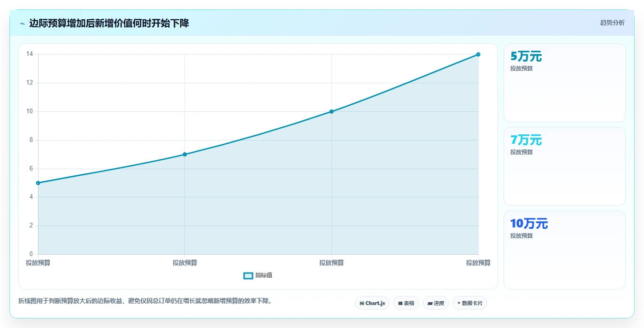The width and height of the screenshot is (644, 328).
Task: Select the data point at value 5
Action: (x=38, y=183)
